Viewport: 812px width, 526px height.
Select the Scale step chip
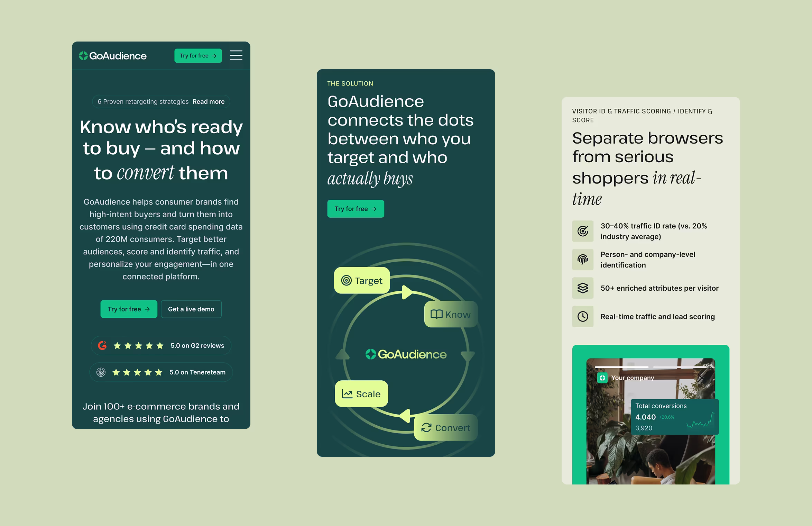pos(361,394)
